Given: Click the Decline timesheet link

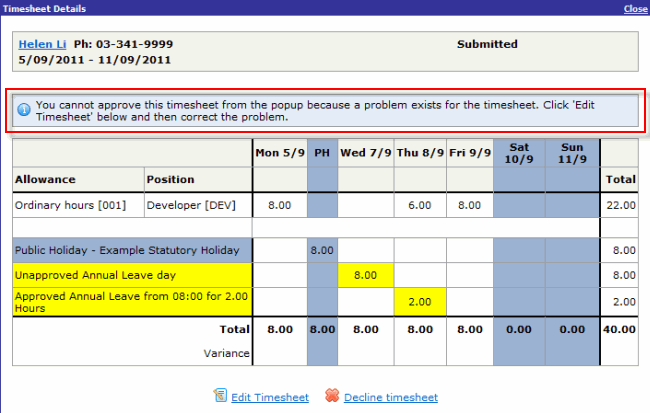Looking at the screenshot, I should coord(390,397).
